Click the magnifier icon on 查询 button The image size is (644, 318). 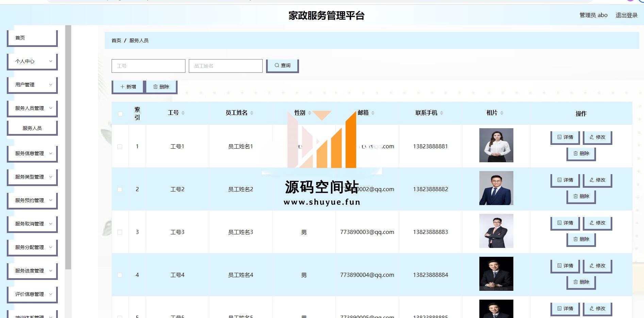pyautogui.click(x=277, y=66)
